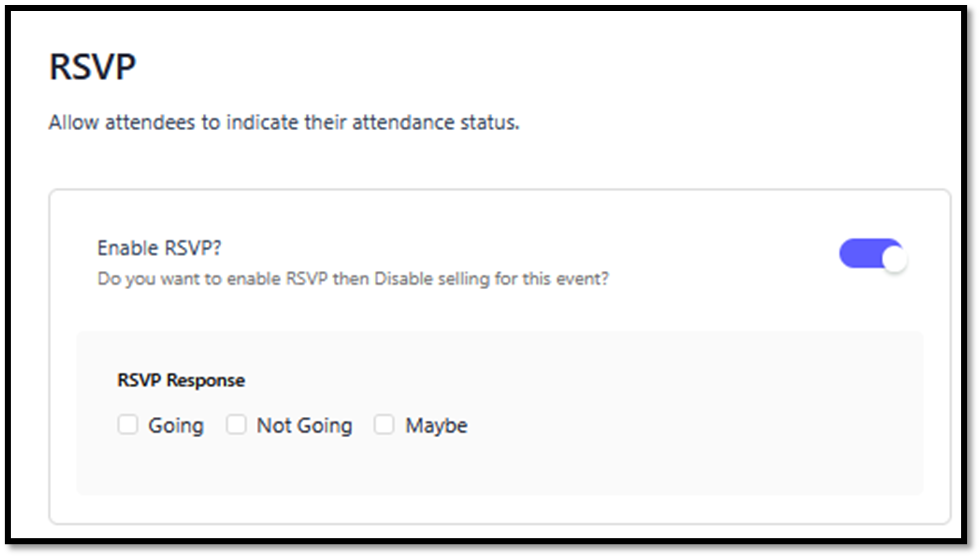Viewport: 980px width, 557px height.
Task: Click the purple track of the RSVP switch
Action: click(856, 254)
